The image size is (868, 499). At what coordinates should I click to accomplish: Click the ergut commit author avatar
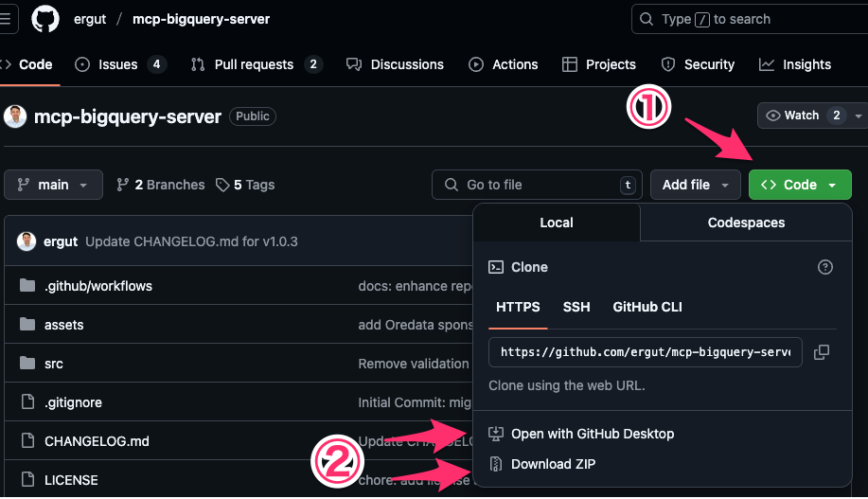point(26,241)
